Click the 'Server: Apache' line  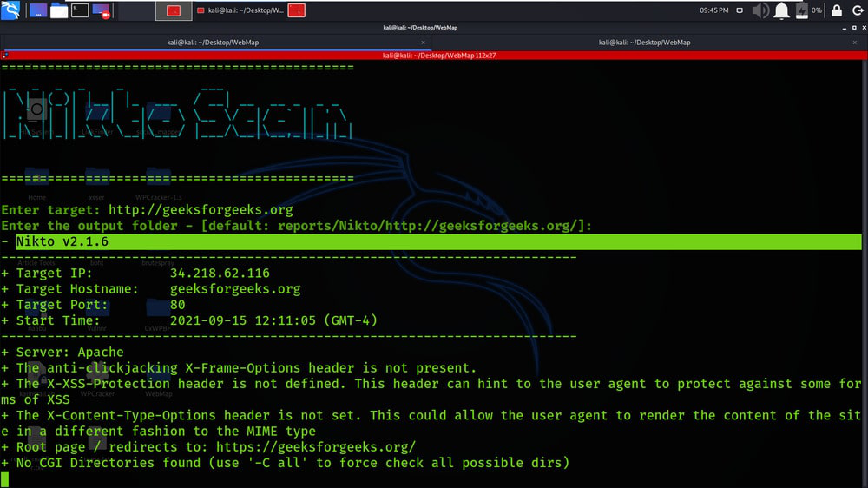point(62,353)
